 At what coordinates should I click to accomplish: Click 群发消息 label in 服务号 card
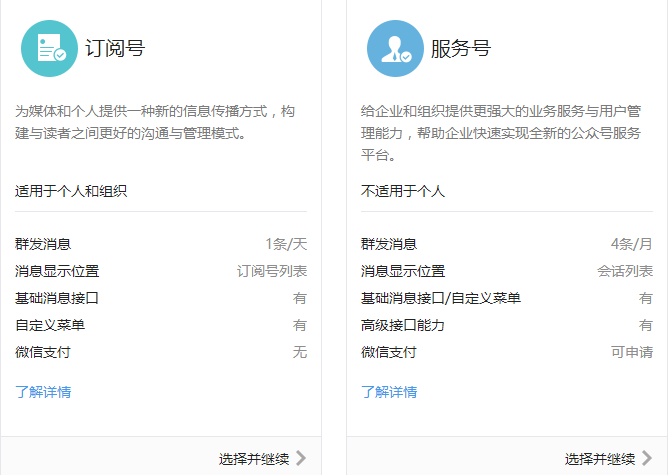coord(389,244)
